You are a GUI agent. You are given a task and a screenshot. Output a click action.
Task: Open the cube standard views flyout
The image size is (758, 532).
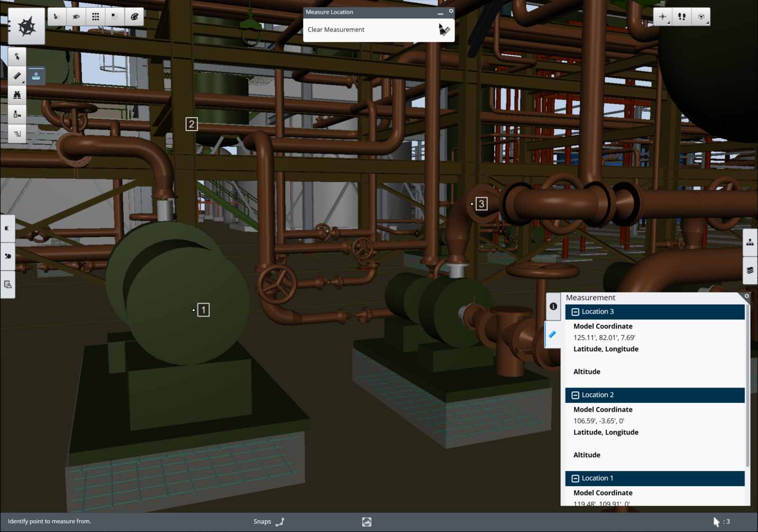click(701, 17)
